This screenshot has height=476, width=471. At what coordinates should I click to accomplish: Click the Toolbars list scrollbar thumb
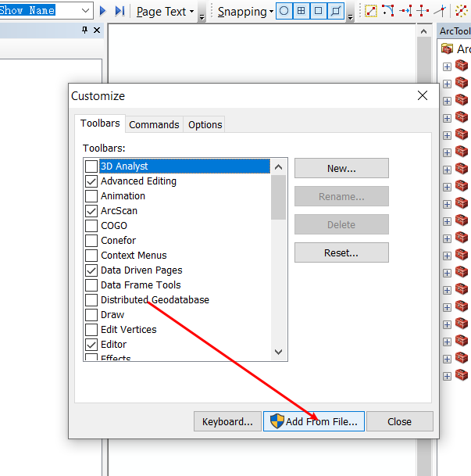(x=278, y=197)
